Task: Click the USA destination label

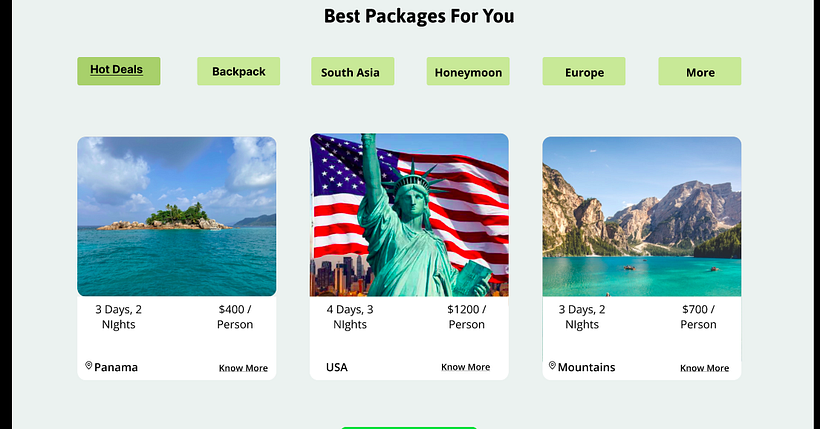Action: point(337,367)
